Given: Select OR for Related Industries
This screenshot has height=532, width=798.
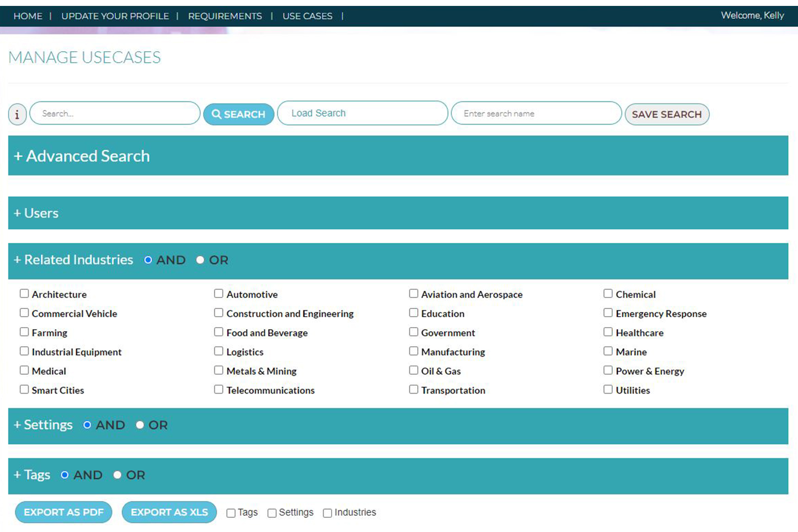Looking at the screenshot, I should coord(200,260).
